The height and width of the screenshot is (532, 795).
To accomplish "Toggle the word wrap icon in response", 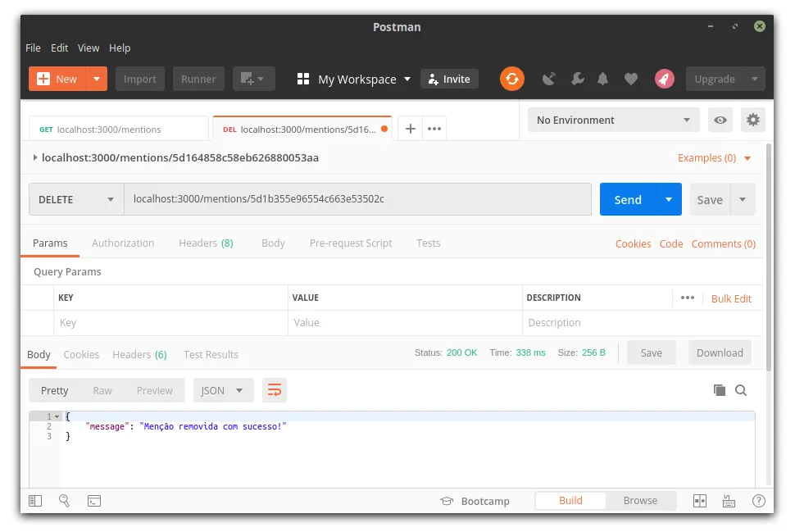I will pos(275,390).
